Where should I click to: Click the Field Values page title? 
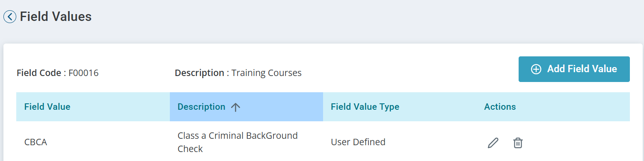(56, 17)
